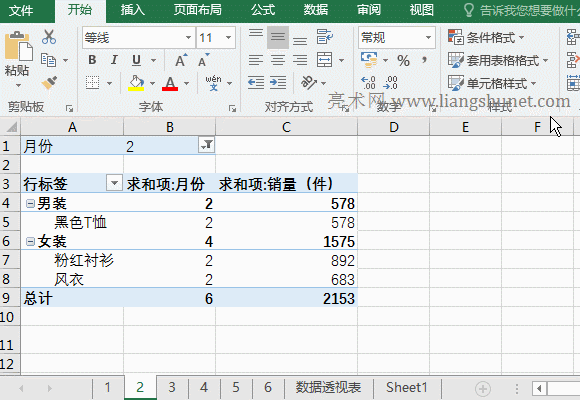Click the 粘贴 paste button
Viewport: 580px width, 400px height.
tap(17, 56)
